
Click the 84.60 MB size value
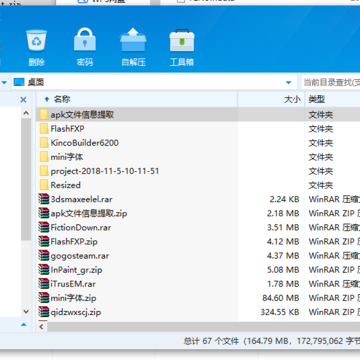pos(281,298)
